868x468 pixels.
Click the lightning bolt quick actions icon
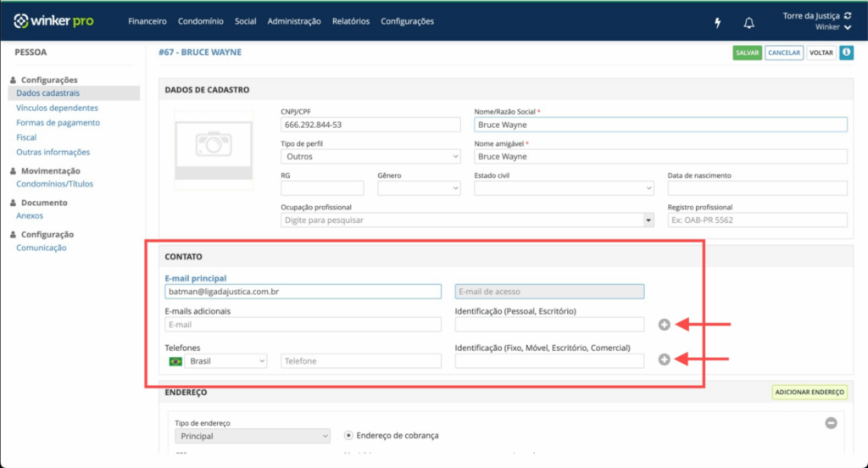pyautogui.click(x=717, y=23)
